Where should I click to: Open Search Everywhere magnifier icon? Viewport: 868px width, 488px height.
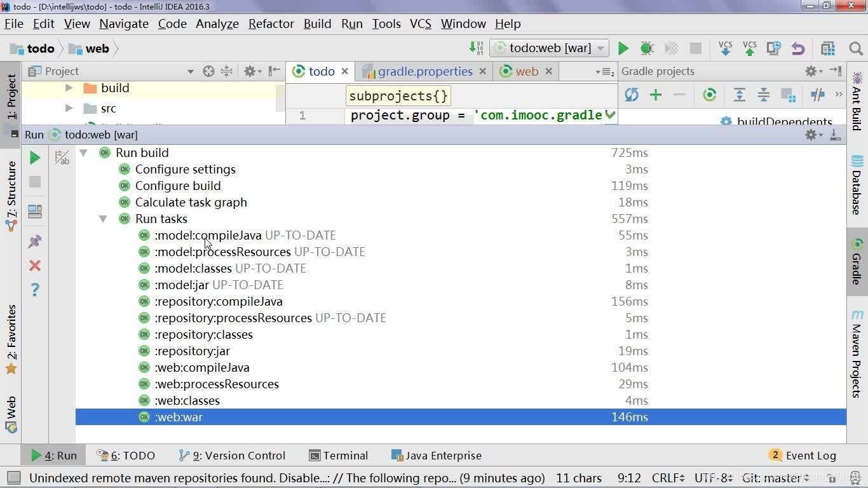point(856,48)
